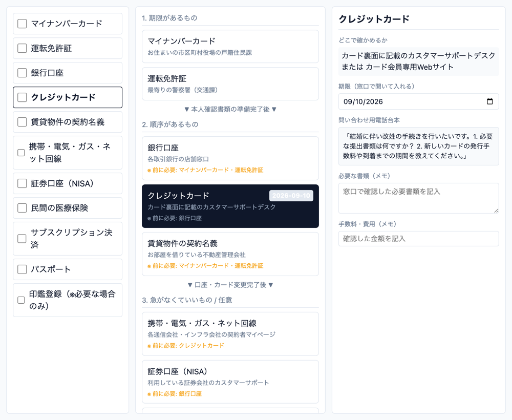The height and width of the screenshot is (420, 512).
Task: Click the 手数料・費用（メモ）input field
Action: click(419, 239)
